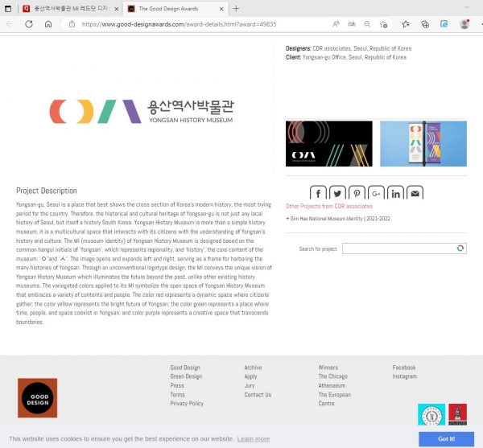483x448 pixels.
Task: Open the Contact Us footer link
Action: pyautogui.click(x=258, y=394)
